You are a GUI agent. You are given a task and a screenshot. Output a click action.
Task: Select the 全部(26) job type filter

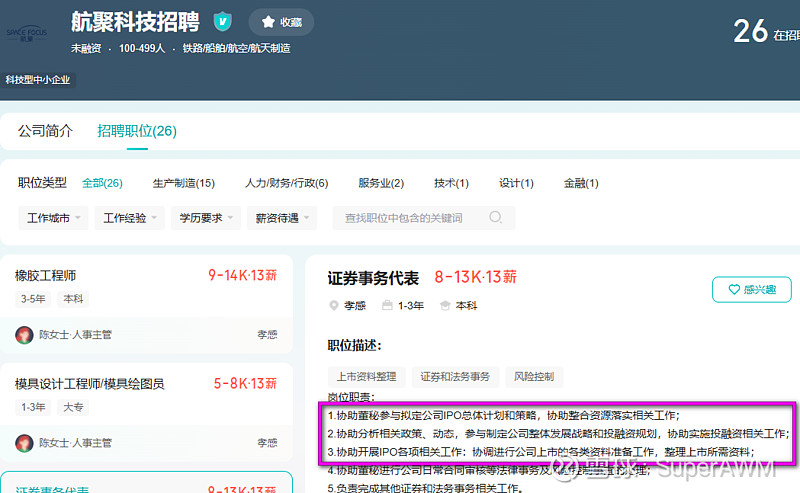pyautogui.click(x=102, y=183)
